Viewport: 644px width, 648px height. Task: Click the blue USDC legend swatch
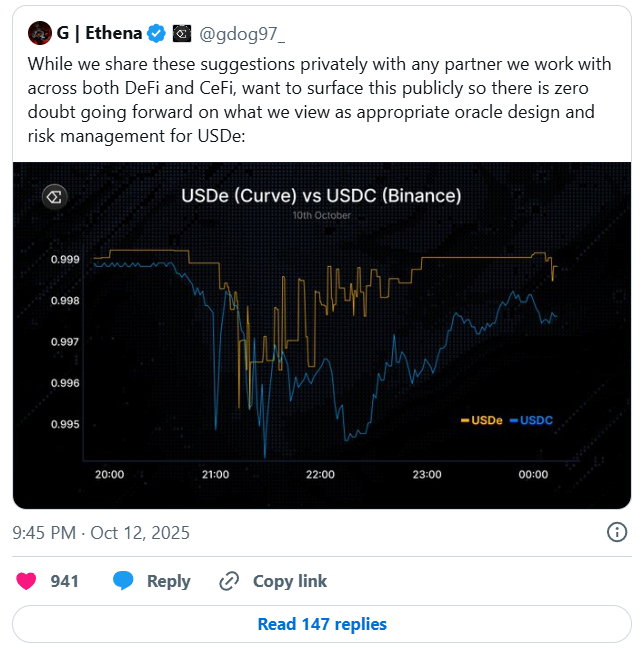pos(513,421)
